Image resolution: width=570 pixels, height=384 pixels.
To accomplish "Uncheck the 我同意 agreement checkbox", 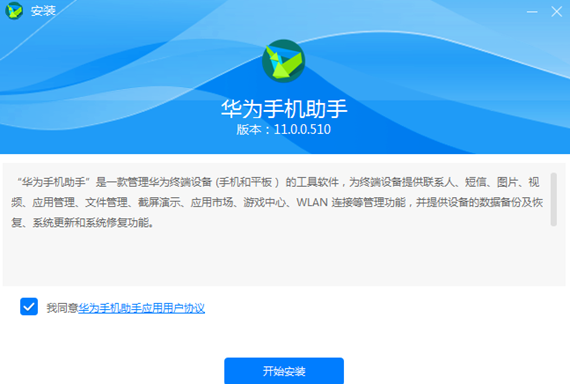I will (x=29, y=307).
